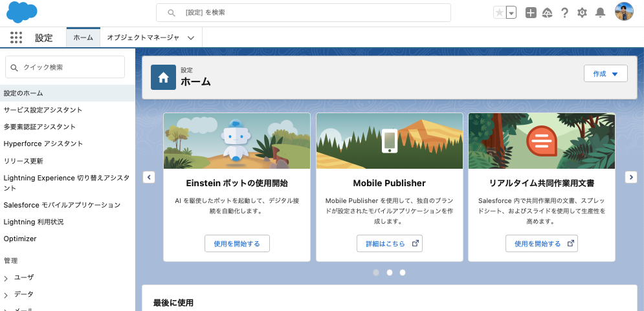
Task: Open the 作成 dropdown button
Action: coord(606,74)
